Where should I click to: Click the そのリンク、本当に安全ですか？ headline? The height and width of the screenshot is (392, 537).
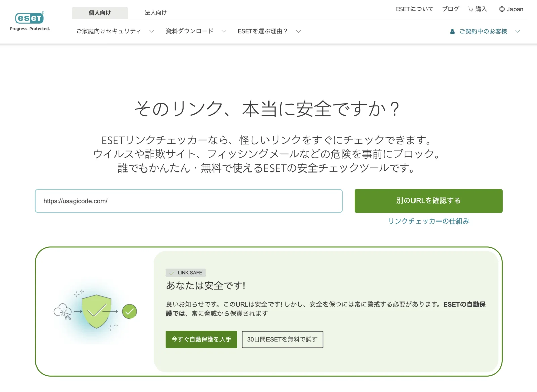tap(267, 109)
